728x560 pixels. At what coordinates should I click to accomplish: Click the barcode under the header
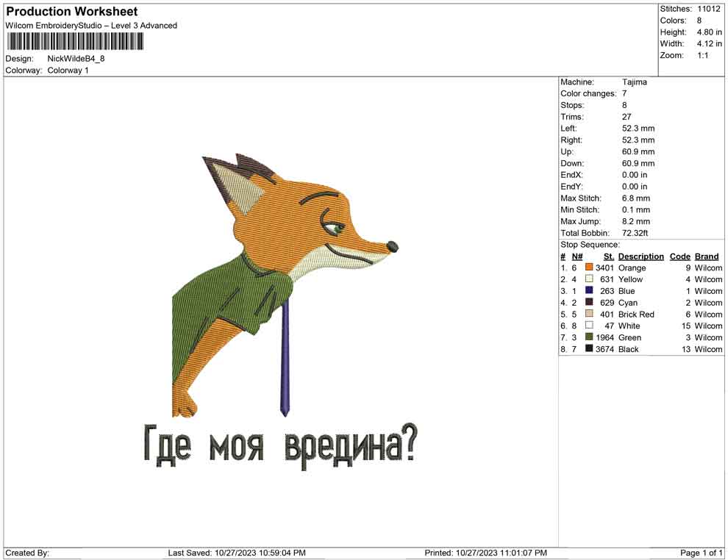(75, 42)
